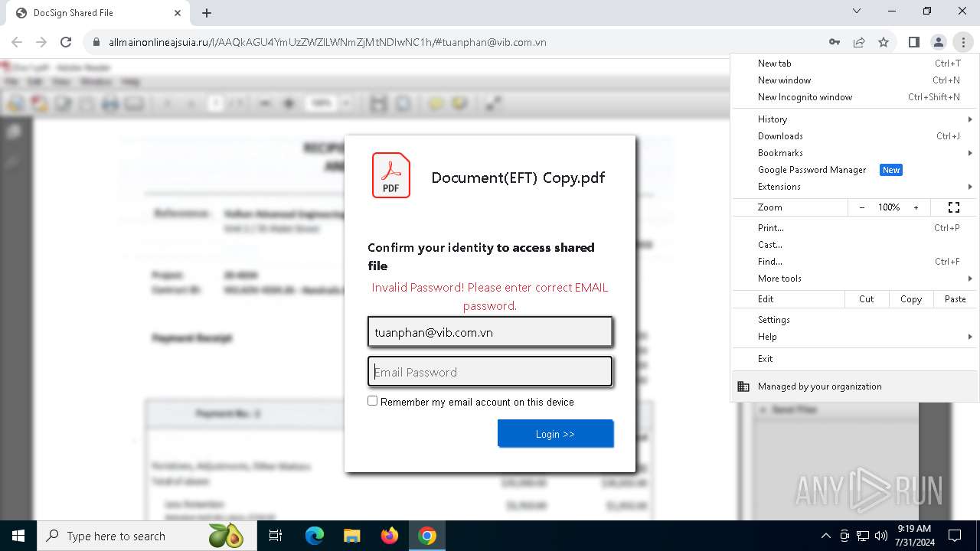Decrease zoom with the minus button
Image resolution: width=980 pixels, height=551 pixels.
(862, 207)
